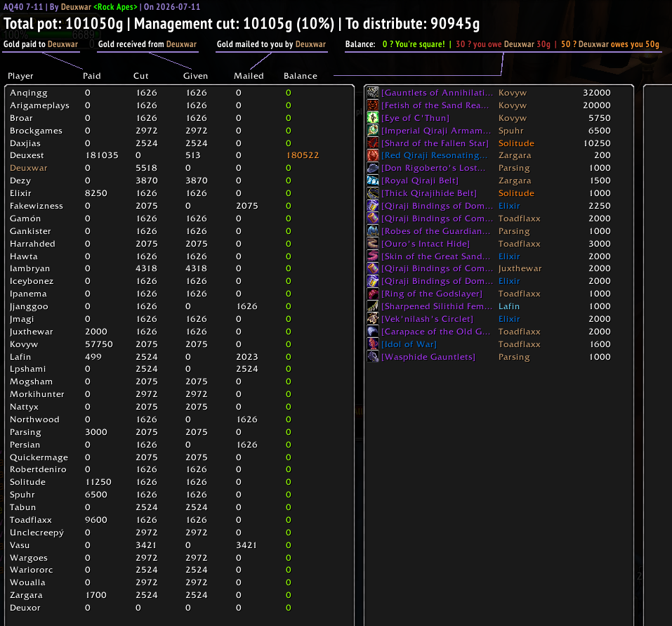Click the 'Gold mailed to you by Deuxwar' label
The image size is (672, 626).
[271, 44]
